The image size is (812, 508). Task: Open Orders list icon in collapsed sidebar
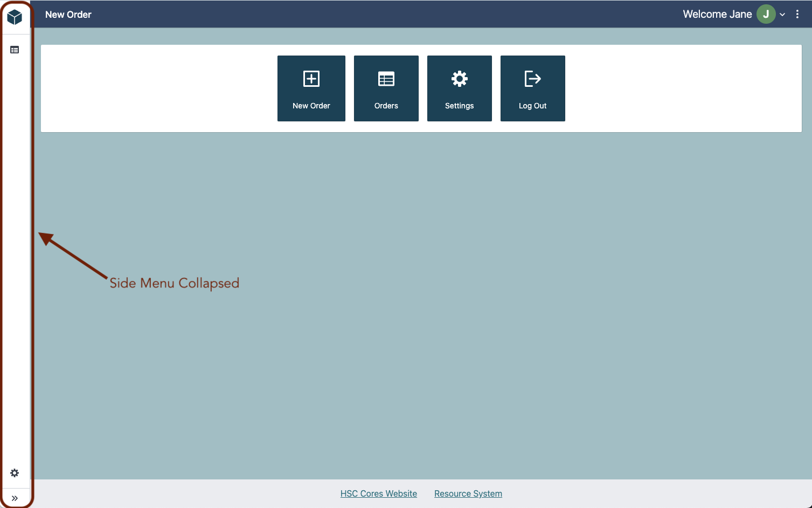tap(15, 50)
